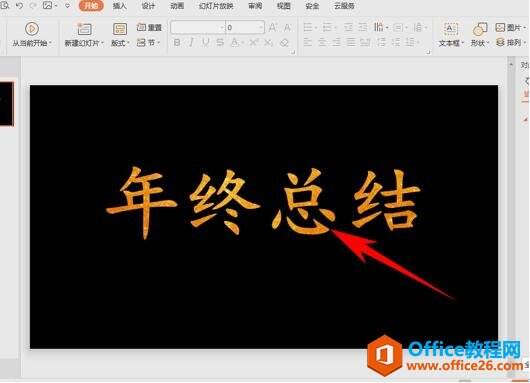Expand the 形状 dropdown arrow

click(x=488, y=43)
